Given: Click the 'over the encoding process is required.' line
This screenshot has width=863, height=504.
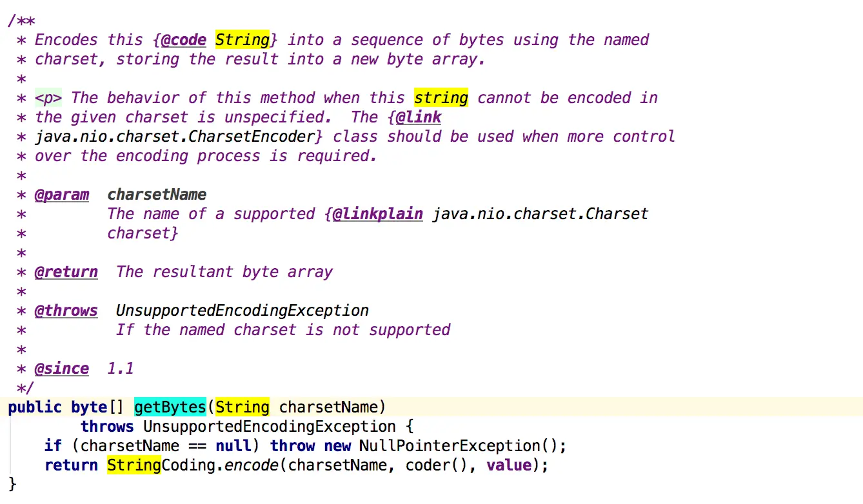Looking at the screenshot, I should click(206, 156).
